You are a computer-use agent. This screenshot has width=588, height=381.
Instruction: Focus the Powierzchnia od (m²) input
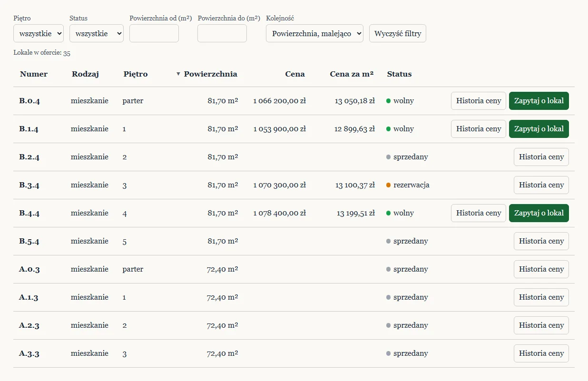tap(154, 33)
